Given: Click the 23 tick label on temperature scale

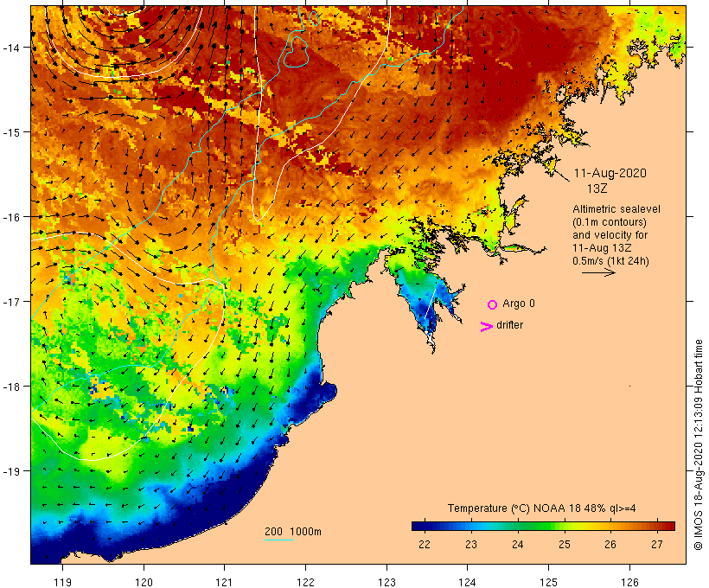Looking at the screenshot, I should (470, 544).
